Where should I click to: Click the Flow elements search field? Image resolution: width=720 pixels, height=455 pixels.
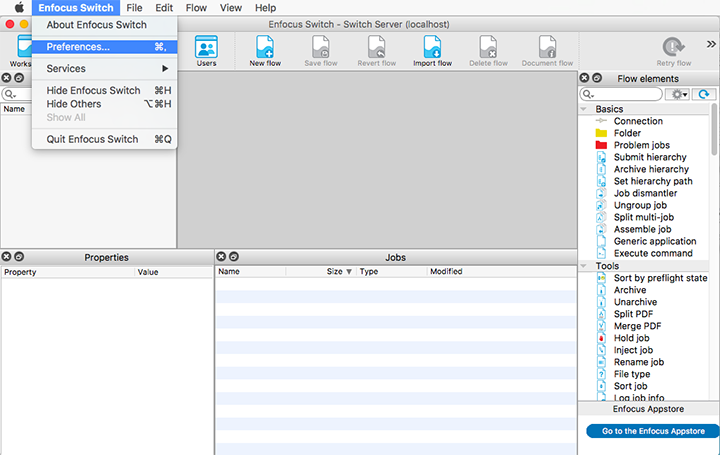621,94
